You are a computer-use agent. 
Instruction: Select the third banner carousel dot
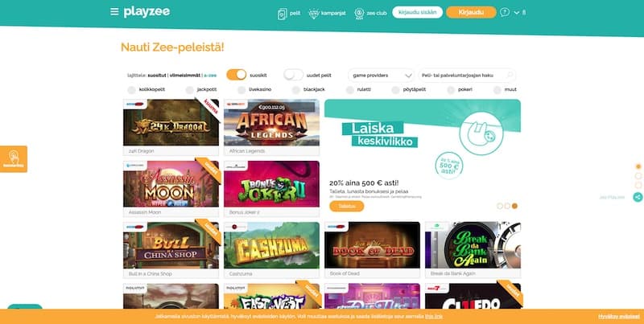[514, 206]
